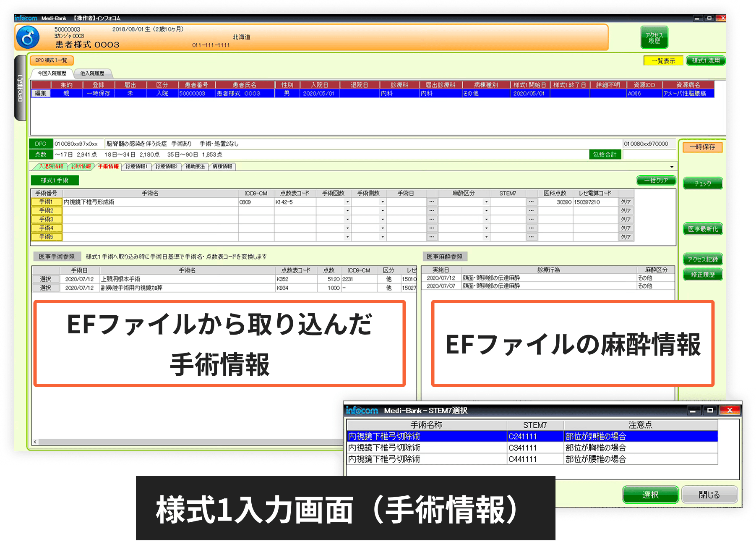
Task: Open 手術日 picker via ... button
Action: (432, 202)
